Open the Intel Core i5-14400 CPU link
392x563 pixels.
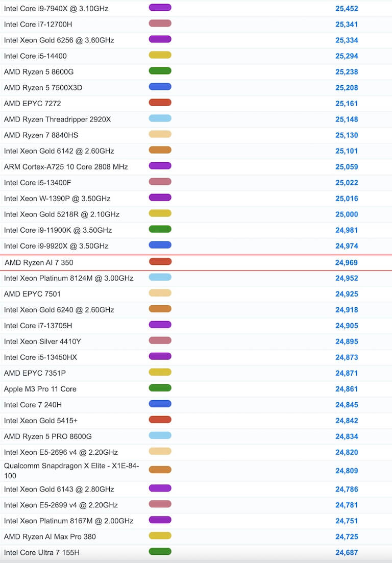[x=35, y=56]
